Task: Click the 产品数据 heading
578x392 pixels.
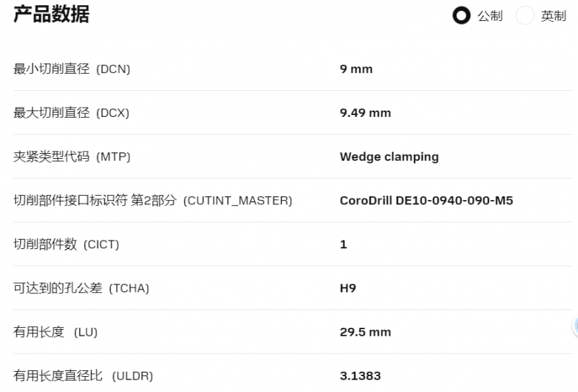Action: [x=51, y=14]
